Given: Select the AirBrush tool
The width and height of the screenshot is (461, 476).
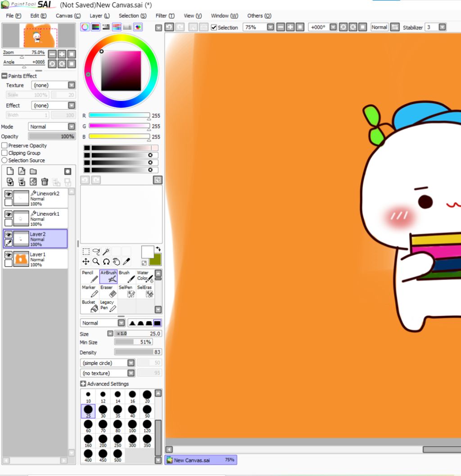Looking at the screenshot, I should tap(108, 276).
